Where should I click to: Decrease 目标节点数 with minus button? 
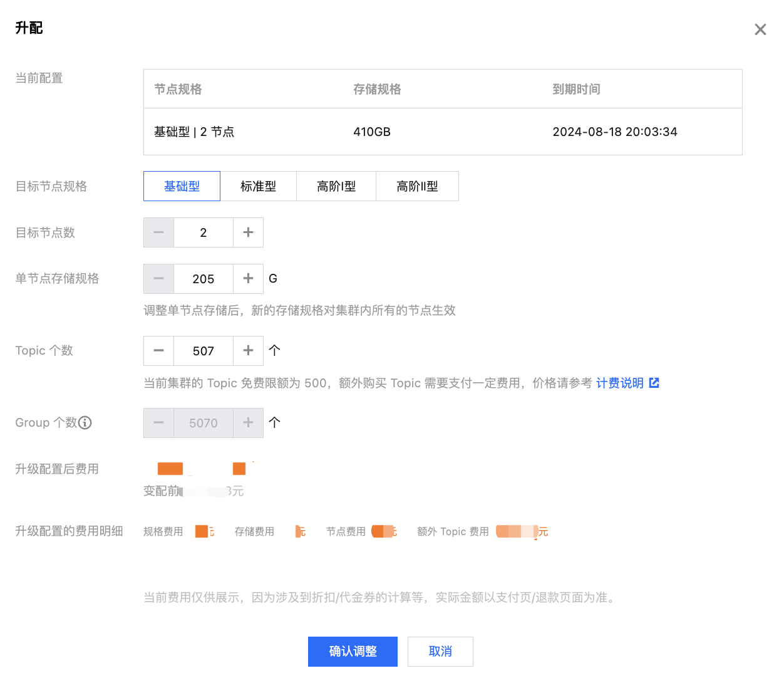tap(158, 232)
